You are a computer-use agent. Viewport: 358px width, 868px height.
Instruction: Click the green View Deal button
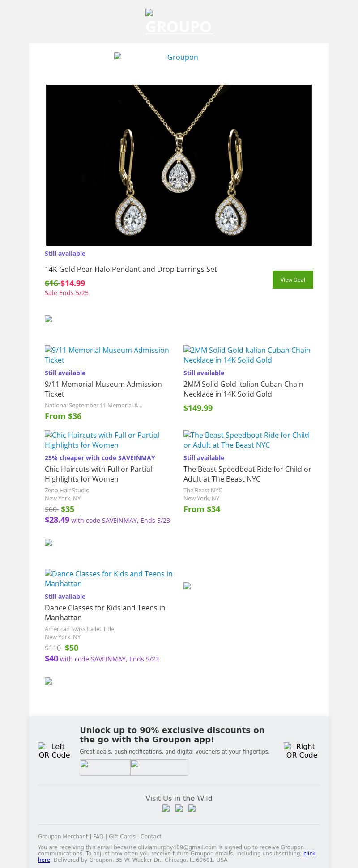coord(293,279)
